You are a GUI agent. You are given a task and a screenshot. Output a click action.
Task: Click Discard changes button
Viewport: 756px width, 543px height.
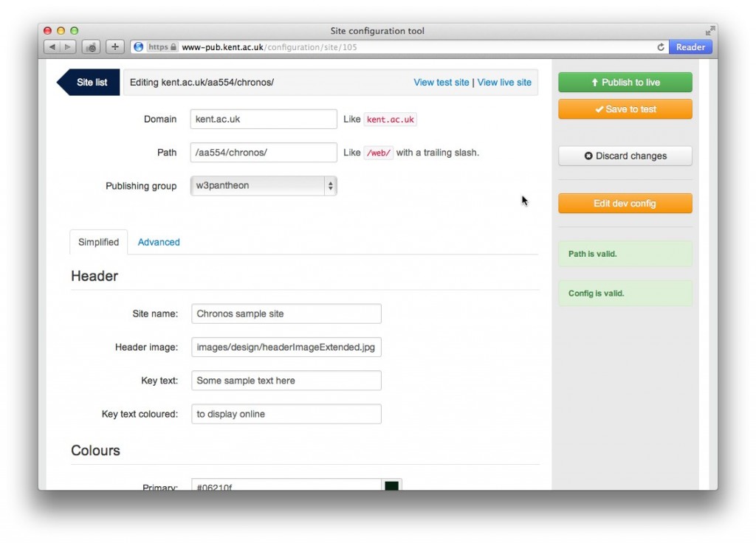(x=625, y=156)
